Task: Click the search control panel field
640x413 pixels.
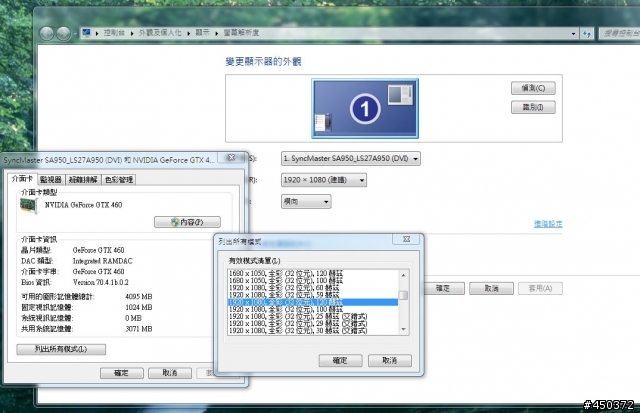Action: coord(619,33)
